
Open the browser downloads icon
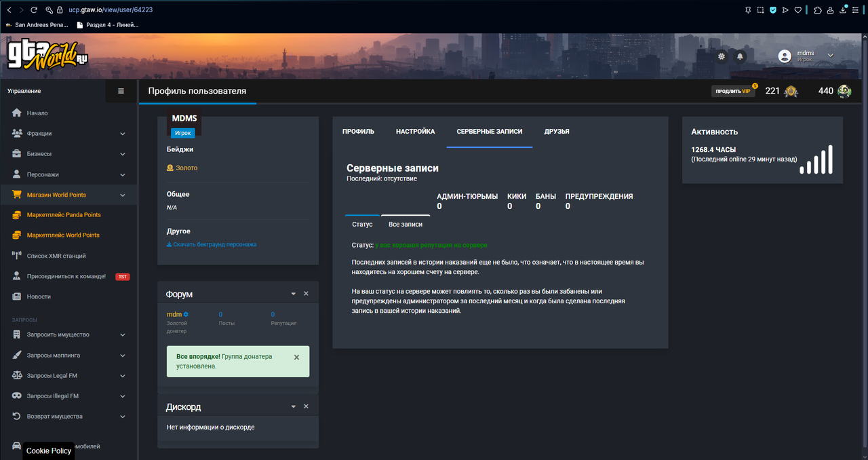coord(844,9)
